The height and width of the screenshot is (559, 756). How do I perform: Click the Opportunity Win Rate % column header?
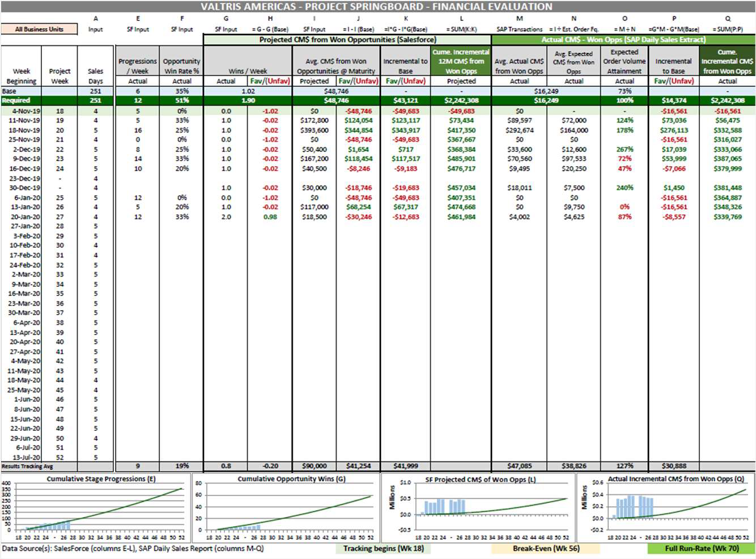click(181, 66)
